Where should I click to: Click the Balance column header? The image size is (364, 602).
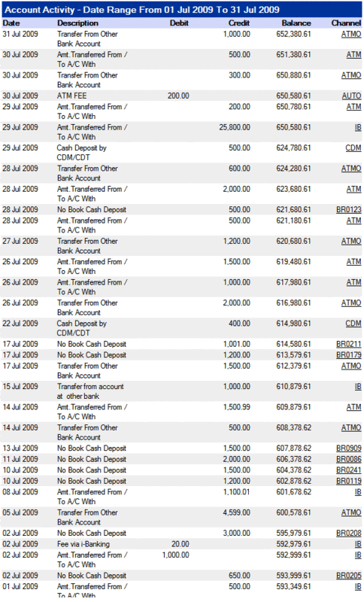(x=296, y=23)
